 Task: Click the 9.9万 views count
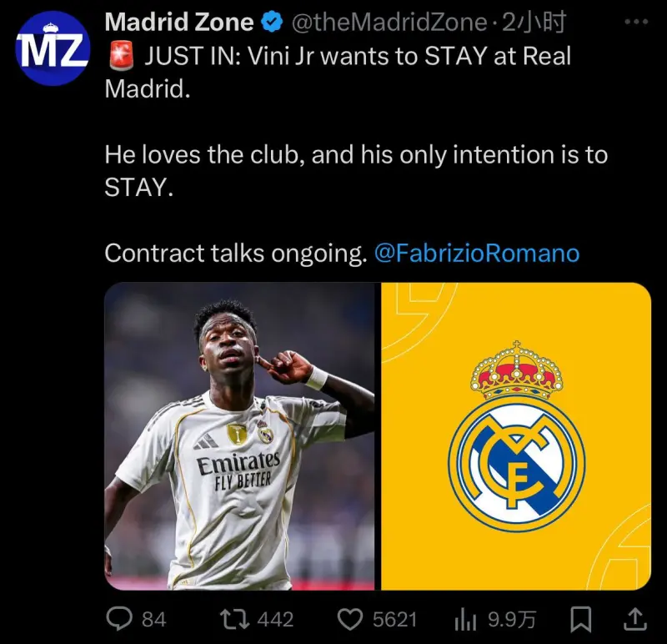tap(512, 619)
